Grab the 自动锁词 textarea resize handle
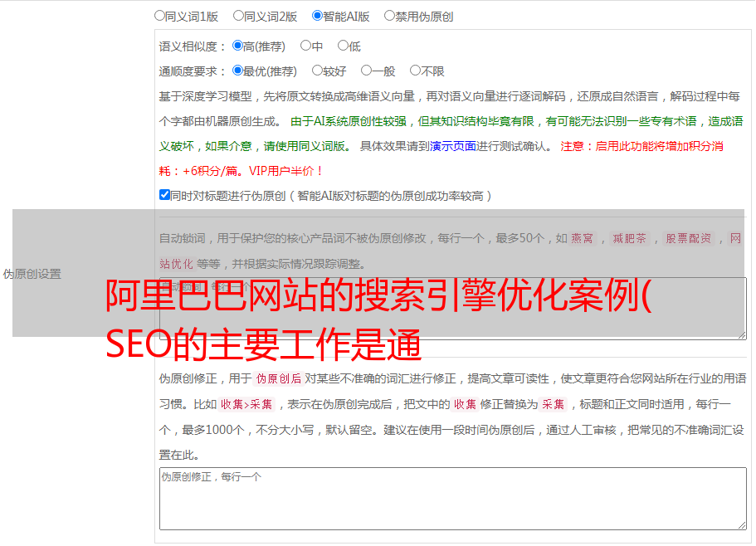The image size is (756, 546). 742,335
